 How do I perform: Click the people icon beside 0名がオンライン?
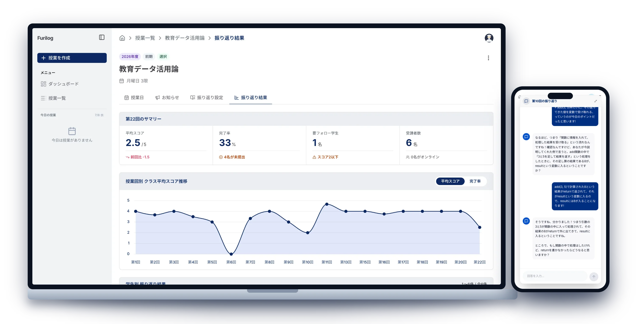click(x=408, y=157)
